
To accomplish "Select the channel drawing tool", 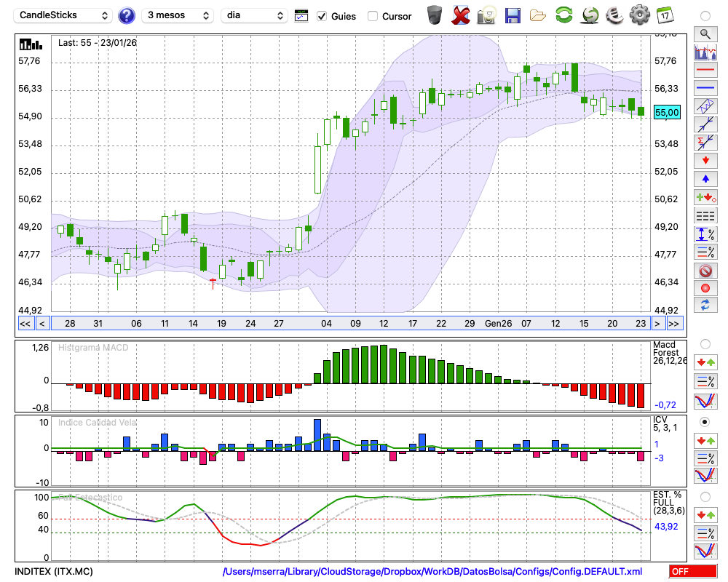I will 705,106.
